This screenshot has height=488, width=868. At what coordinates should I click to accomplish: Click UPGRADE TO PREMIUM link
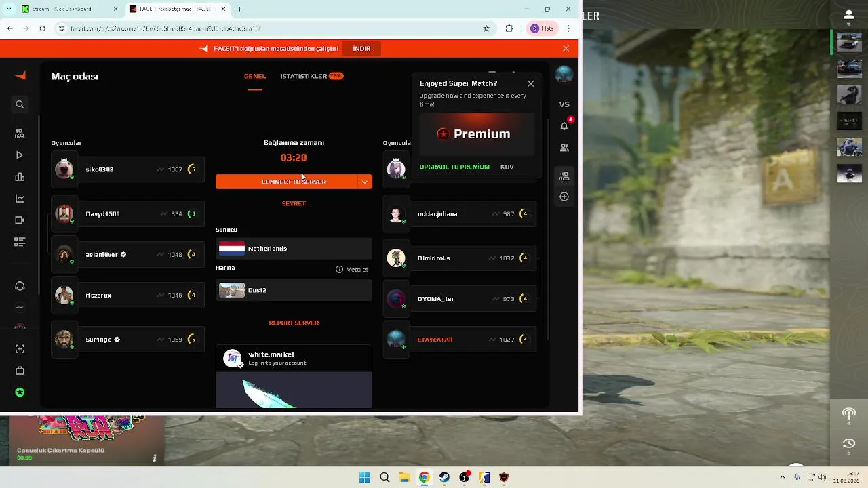pos(454,167)
